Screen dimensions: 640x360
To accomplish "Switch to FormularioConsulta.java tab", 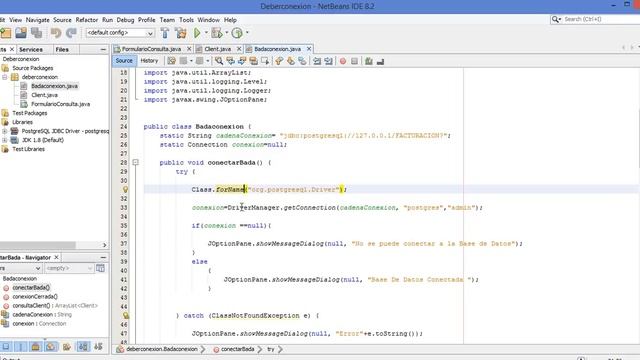I will (x=151, y=49).
